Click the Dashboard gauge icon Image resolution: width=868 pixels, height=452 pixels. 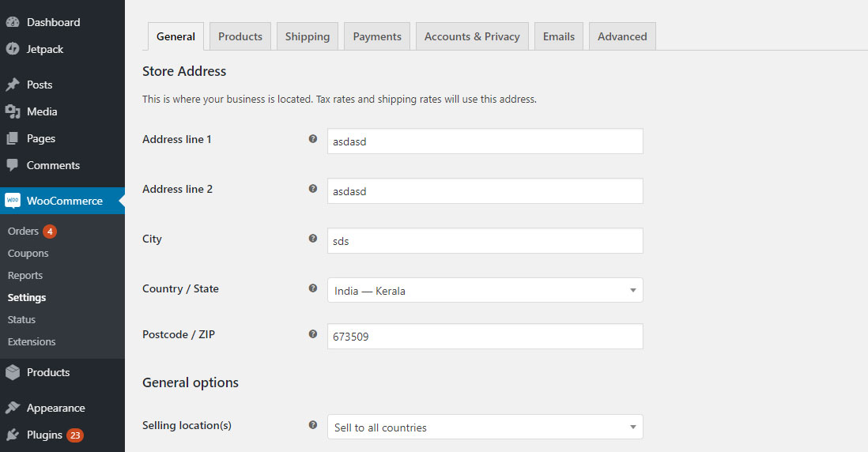pyautogui.click(x=12, y=22)
